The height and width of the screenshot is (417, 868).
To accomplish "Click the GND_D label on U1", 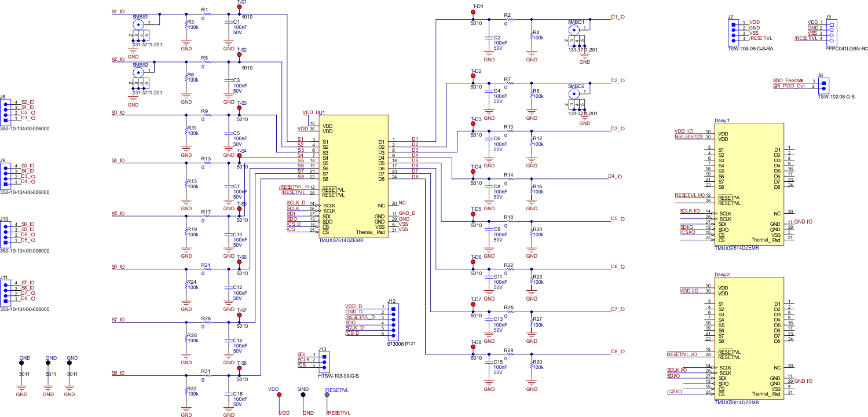I will click(407, 214).
